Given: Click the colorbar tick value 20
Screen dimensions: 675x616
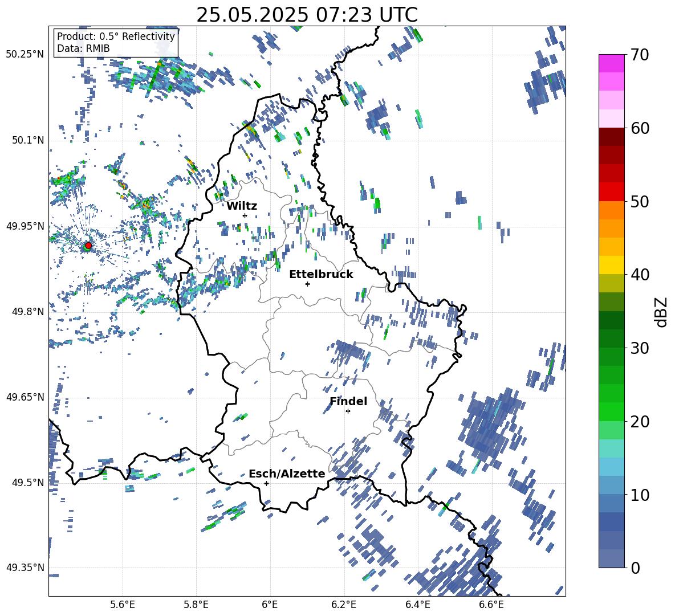Looking at the screenshot, I should tap(640, 422).
